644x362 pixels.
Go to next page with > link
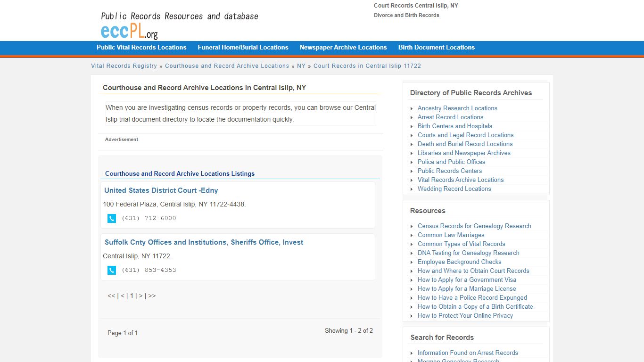[x=140, y=296]
